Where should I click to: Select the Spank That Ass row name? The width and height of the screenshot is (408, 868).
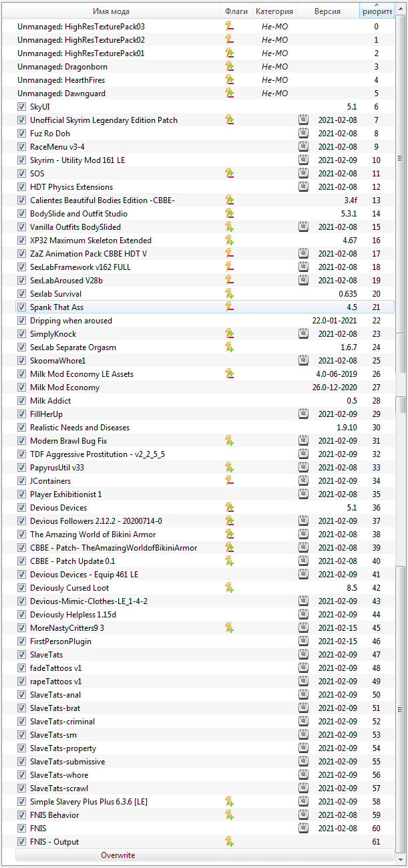[x=57, y=307]
